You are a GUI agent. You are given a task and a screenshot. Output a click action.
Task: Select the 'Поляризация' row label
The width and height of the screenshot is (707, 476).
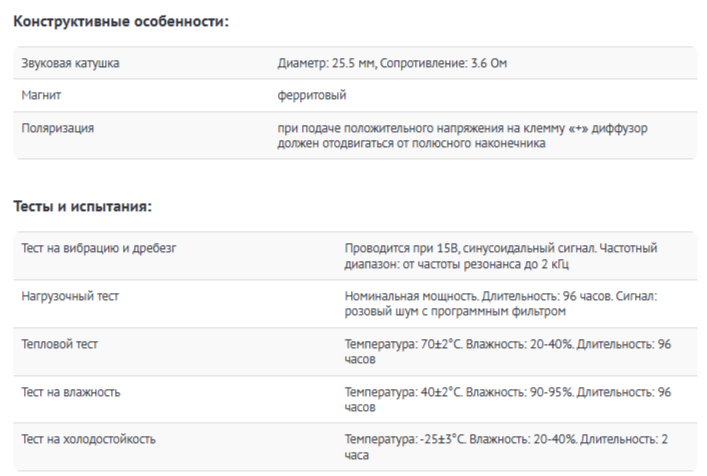[x=58, y=128]
